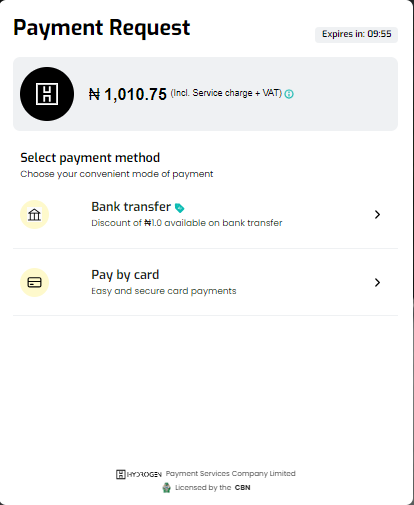Click the CBN crest icon
The image size is (414, 505).
click(167, 488)
